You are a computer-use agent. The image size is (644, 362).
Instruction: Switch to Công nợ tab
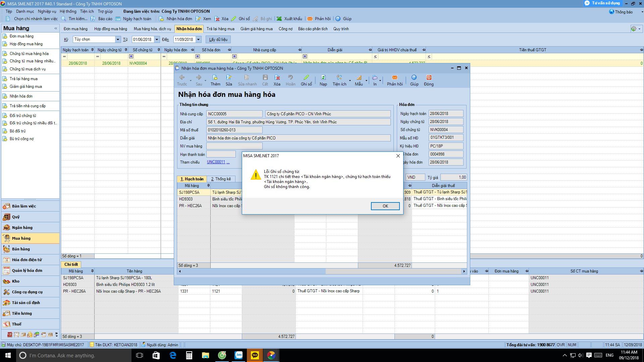pyautogui.click(x=285, y=29)
